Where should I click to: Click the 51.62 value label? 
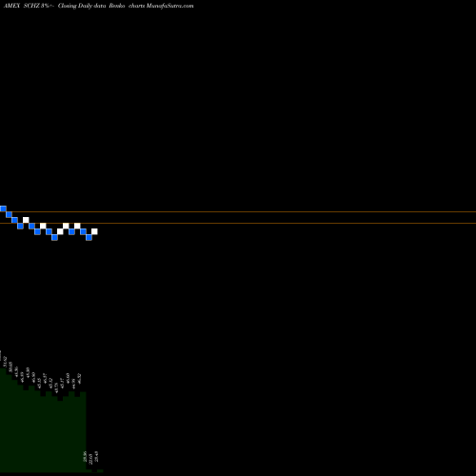[x=5, y=362]
